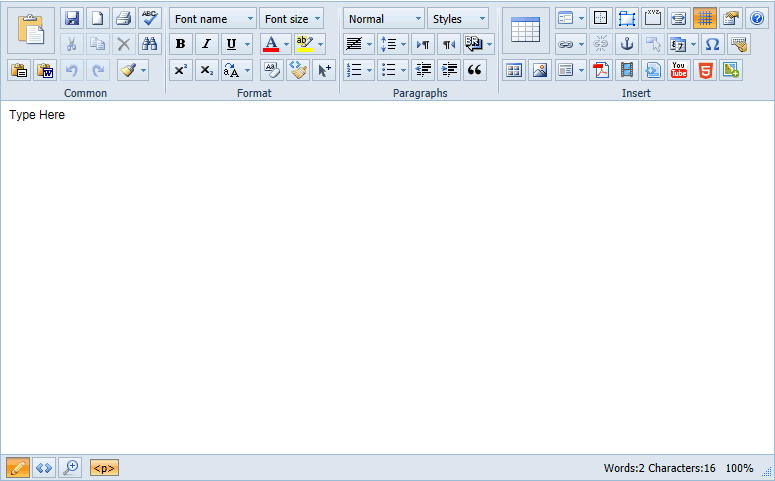Click the red font color swatch

click(270, 44)
